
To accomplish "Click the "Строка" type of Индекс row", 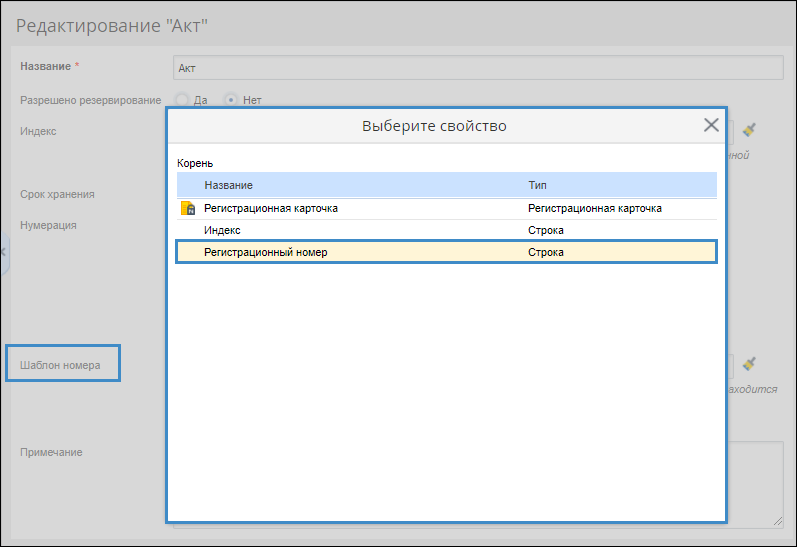I will 546,230.
